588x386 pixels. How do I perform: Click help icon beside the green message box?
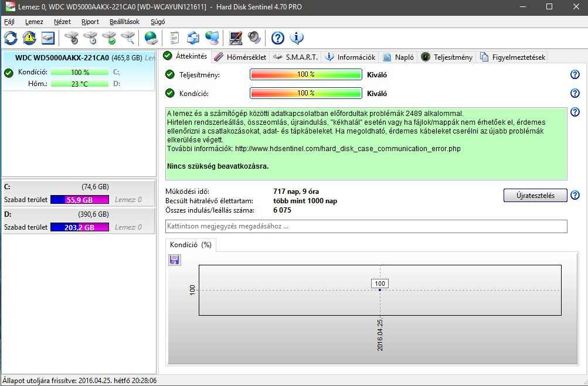click(x=575, y=112)
